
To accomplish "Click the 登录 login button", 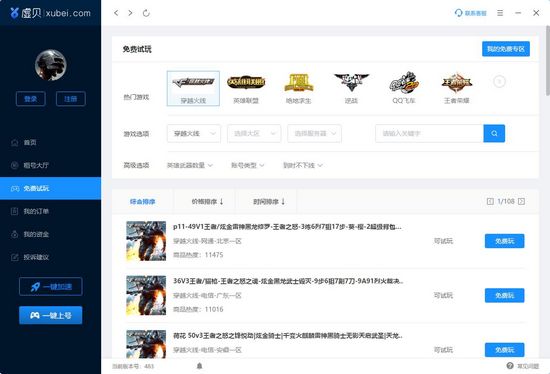I will click(31, 99).
